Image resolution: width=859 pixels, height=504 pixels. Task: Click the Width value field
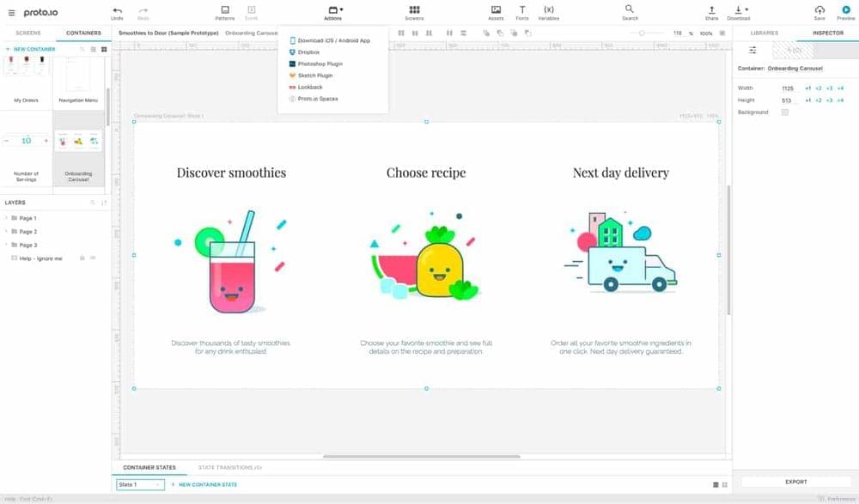tap(789, 88)
